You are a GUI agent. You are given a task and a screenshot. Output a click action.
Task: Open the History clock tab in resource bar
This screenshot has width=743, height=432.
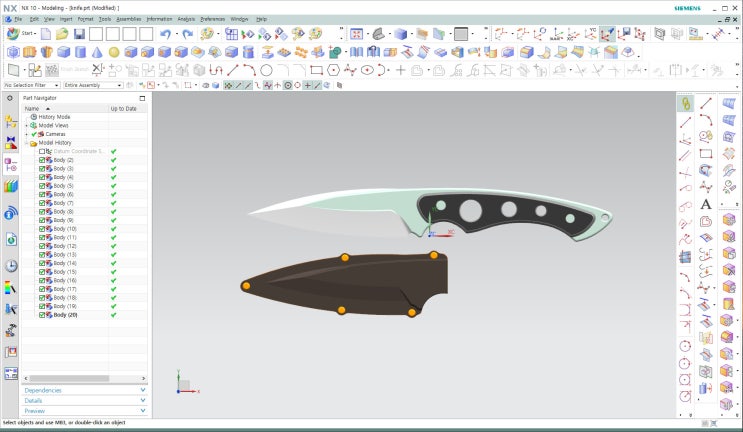[11, 265]
